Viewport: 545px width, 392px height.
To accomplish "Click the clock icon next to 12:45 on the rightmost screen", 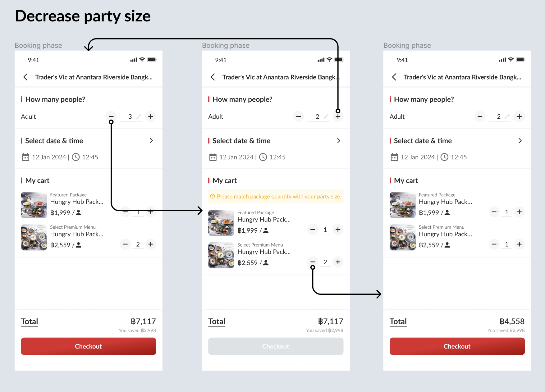I will (x=445, y=157).
